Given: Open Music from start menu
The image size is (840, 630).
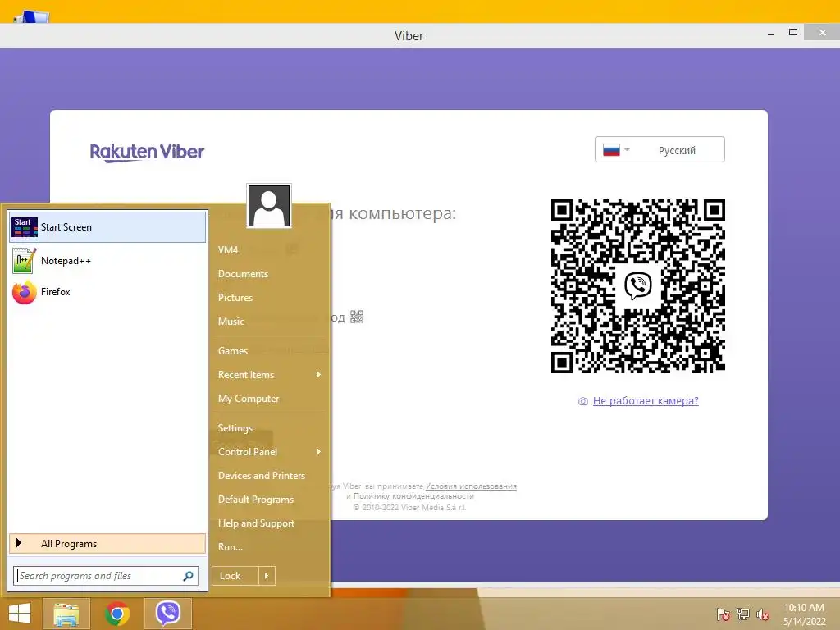Looking at the screenshot, I should click(x=231, y=322).
